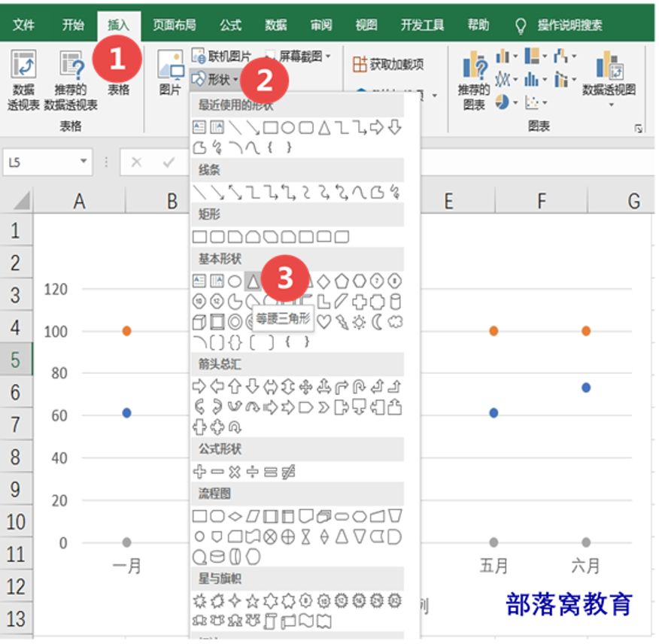Select the straight line in 线条 section
The width and height of the screenshot is (659, 644).
click(x=199, y=192)
